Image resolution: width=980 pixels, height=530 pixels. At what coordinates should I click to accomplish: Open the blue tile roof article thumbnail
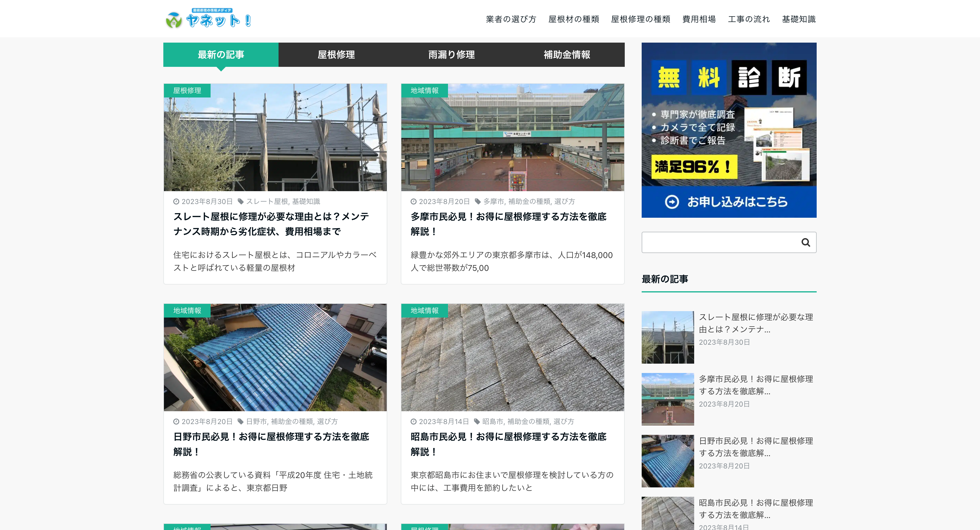coord(275,357)
